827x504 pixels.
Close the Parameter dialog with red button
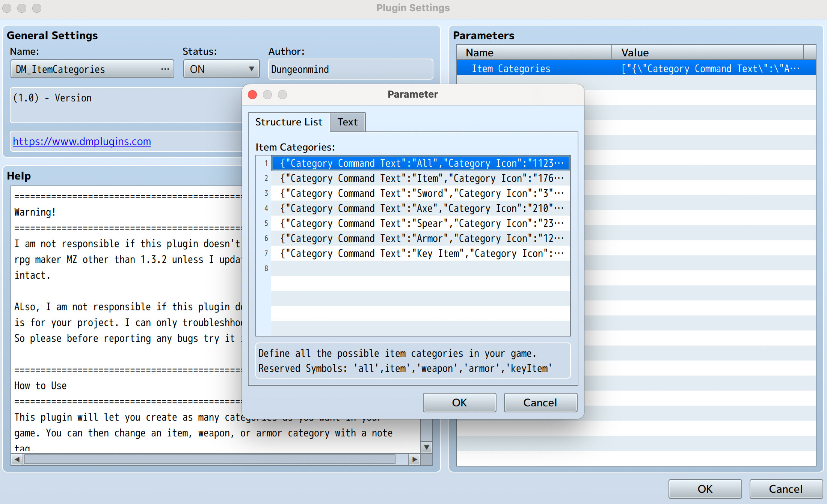[253, 95]
